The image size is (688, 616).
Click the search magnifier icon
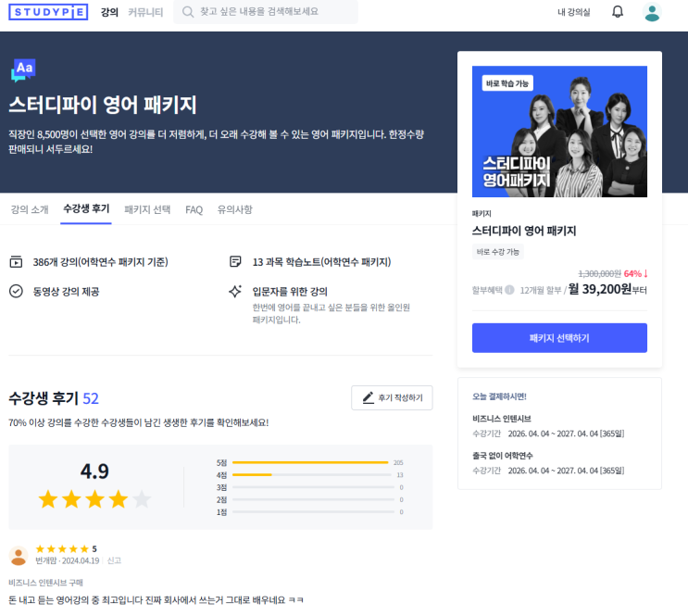point(188,12)
